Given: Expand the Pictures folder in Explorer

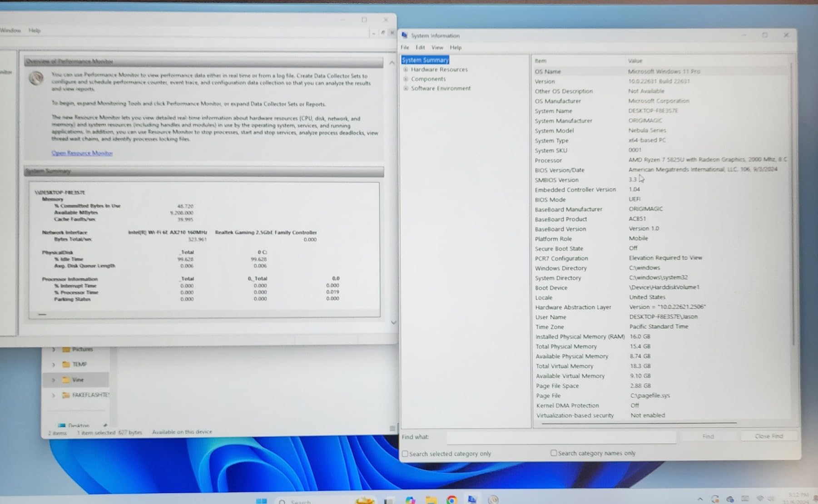Looking at the screenshot, I should (54, 349).
